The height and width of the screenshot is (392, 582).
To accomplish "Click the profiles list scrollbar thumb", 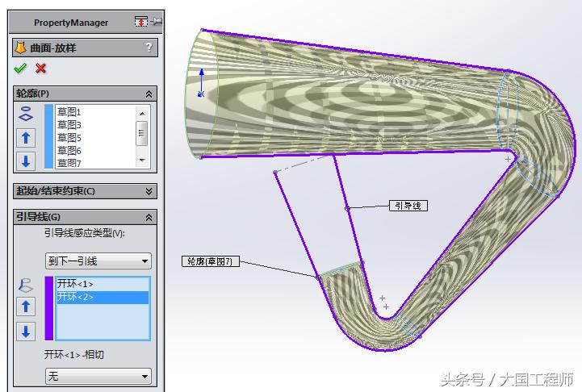I will [142, 133].
